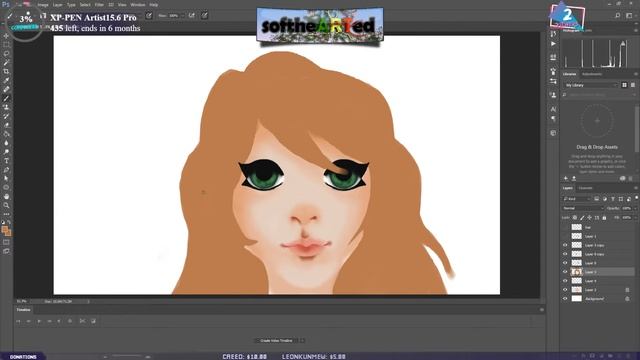Screen dimensions: 640x360
Task: Open the Image menu
Action: coord(43,5)
